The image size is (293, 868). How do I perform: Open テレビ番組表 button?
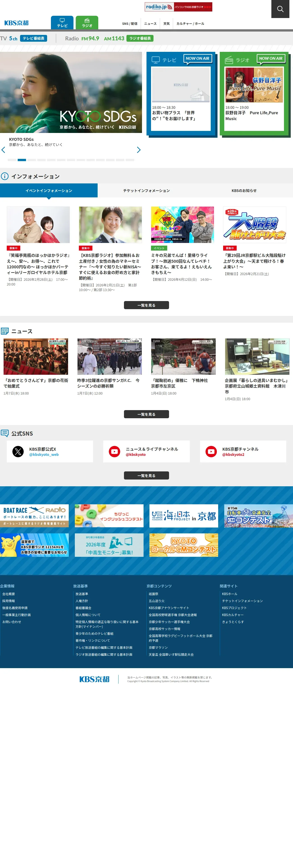pyautogui.click(x=33, y=38)
